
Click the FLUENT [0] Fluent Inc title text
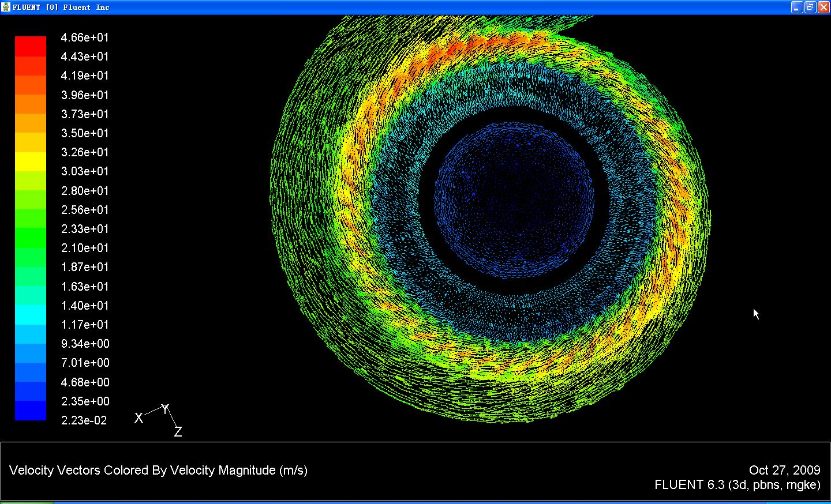click(61, 7)
